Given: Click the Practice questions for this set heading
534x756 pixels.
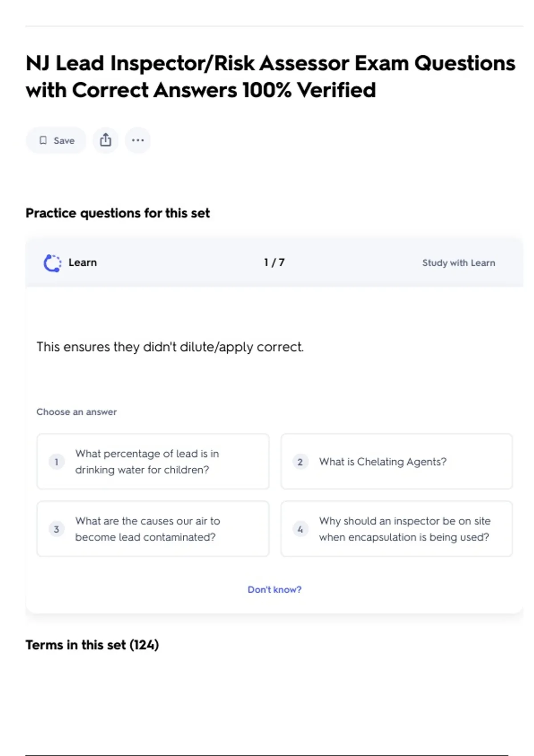Looking at the screenshot, I should coord(117,213).
